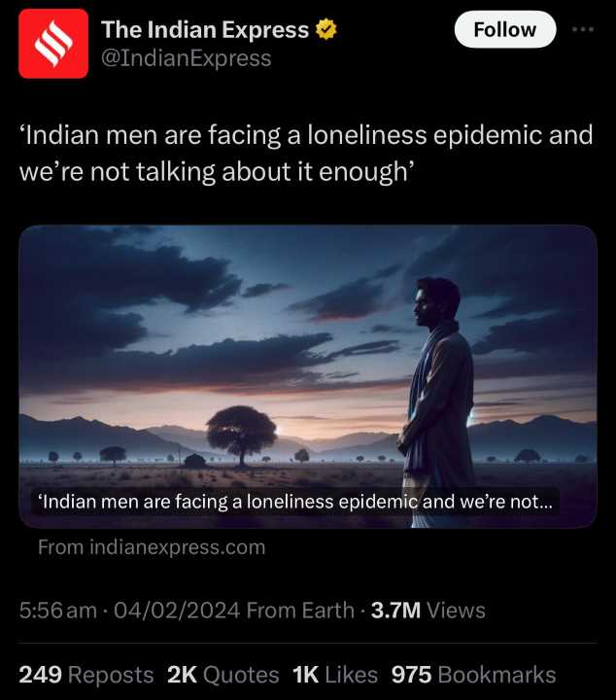Click the link card headline caption
Image resolution: width=616 pixels, height=700 pixels.
point(295,502)
